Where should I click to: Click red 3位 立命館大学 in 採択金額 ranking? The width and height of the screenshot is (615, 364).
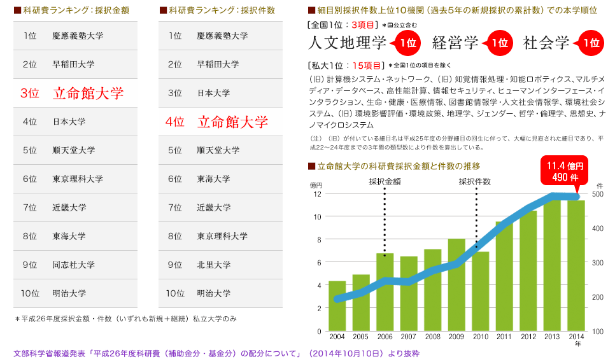pyautogui.click(x=75, y=93)
